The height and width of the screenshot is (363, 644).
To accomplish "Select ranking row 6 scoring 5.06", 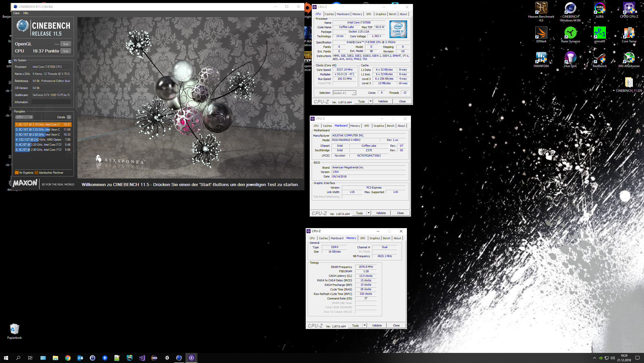I will point(43,150).
